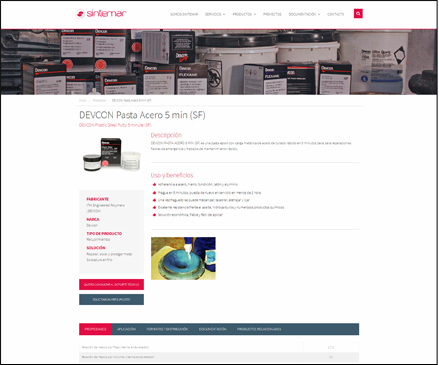This screenshot has width=439, height=365.
Task: Switch to the Documentación tab below product
Action: click(212, 329)
